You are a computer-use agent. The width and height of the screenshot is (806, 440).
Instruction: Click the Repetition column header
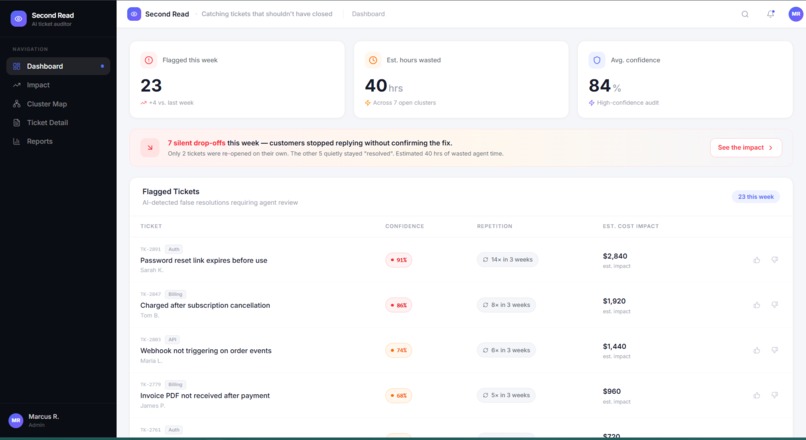494,226
